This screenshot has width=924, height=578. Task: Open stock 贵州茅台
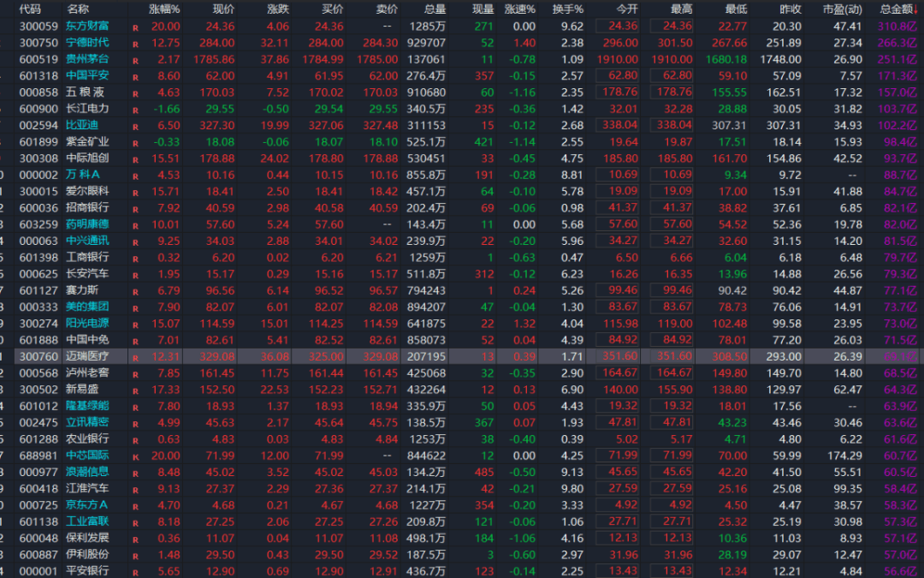[x=87, y=59]
